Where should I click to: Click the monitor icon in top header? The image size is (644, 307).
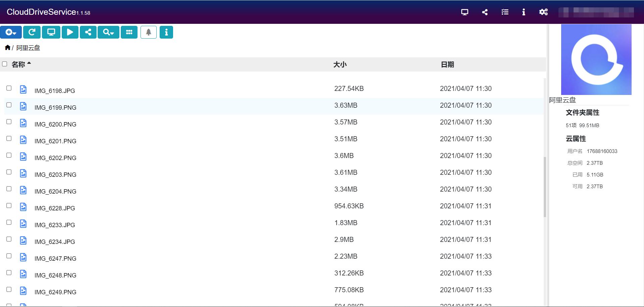tap(465, 12)
